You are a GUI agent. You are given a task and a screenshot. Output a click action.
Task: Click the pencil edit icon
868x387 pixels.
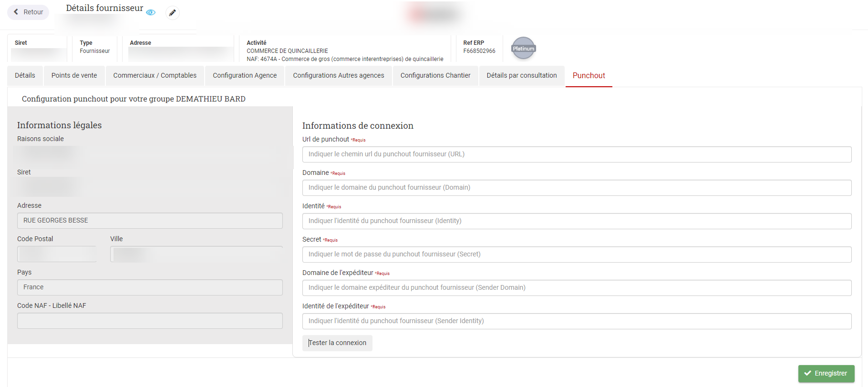click(172, 13)
